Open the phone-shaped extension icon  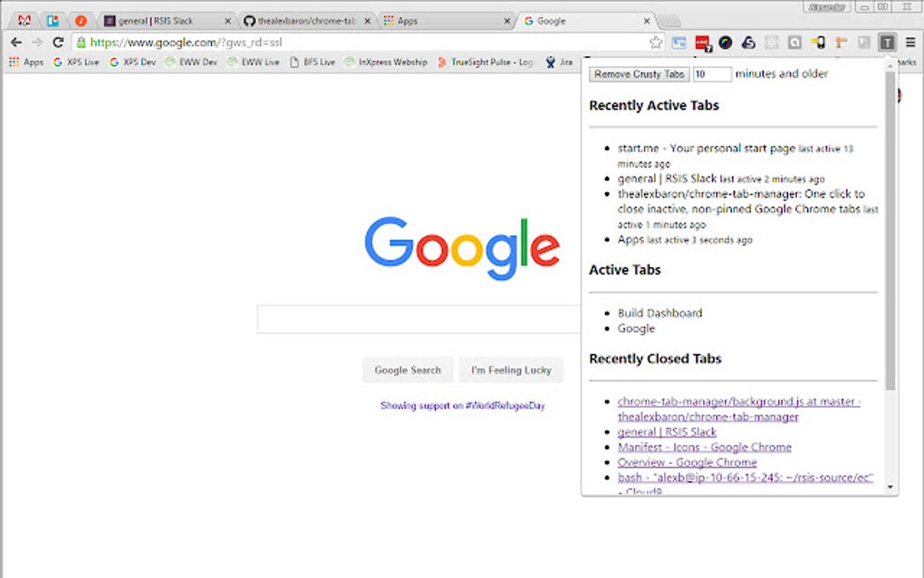(x=821, y=41)
